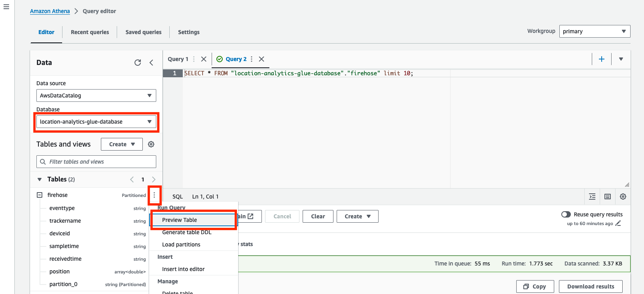Toggle Reuse query results switch
The height and width of the screenshot is (294, 644).
(x=566, y=214)
